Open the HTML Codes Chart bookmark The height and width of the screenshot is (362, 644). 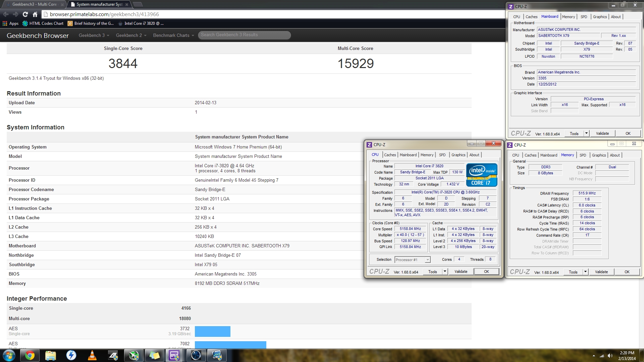43,23
